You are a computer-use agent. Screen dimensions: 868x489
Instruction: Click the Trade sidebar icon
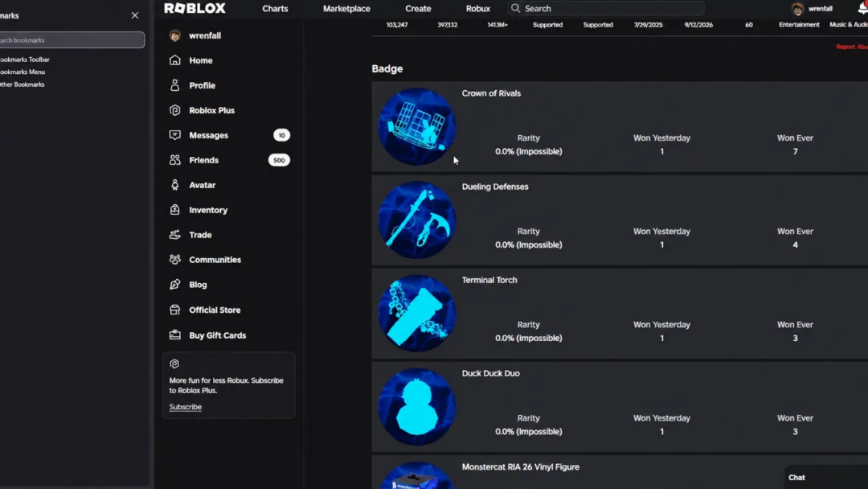coord(175,234)
